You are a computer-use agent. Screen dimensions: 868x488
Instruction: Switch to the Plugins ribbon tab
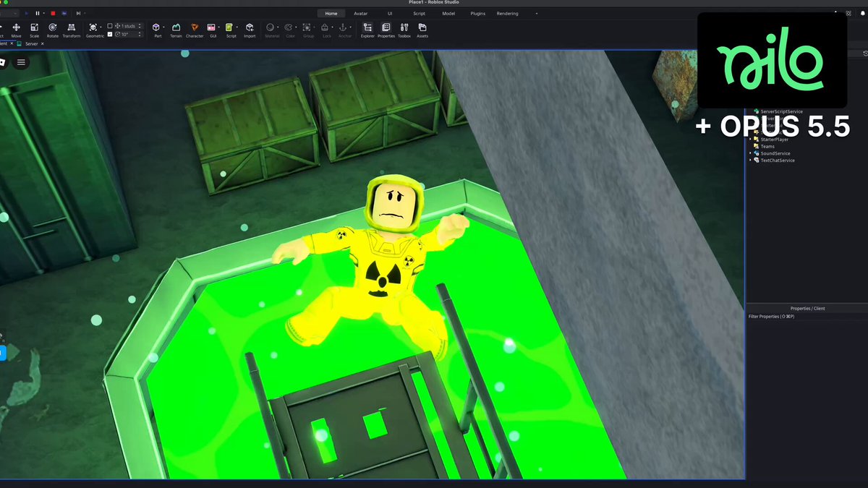click(x=478, y=13)
